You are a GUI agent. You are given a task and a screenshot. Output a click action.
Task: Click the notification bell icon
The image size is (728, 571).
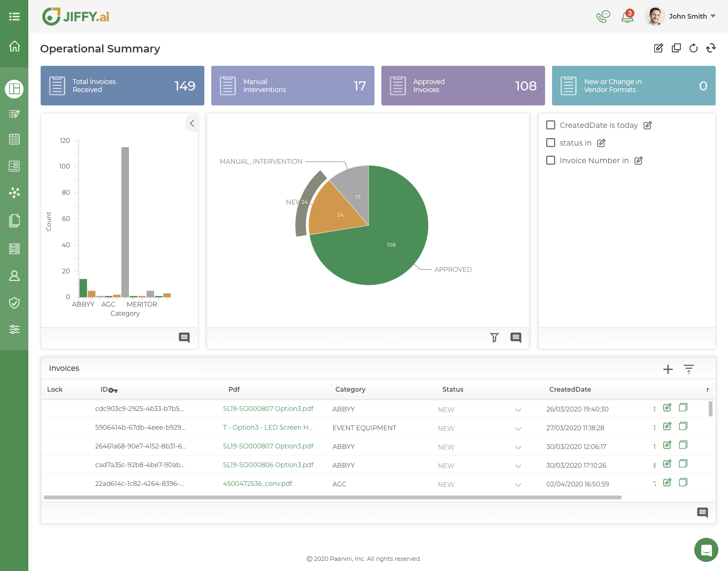pos(627,17)
